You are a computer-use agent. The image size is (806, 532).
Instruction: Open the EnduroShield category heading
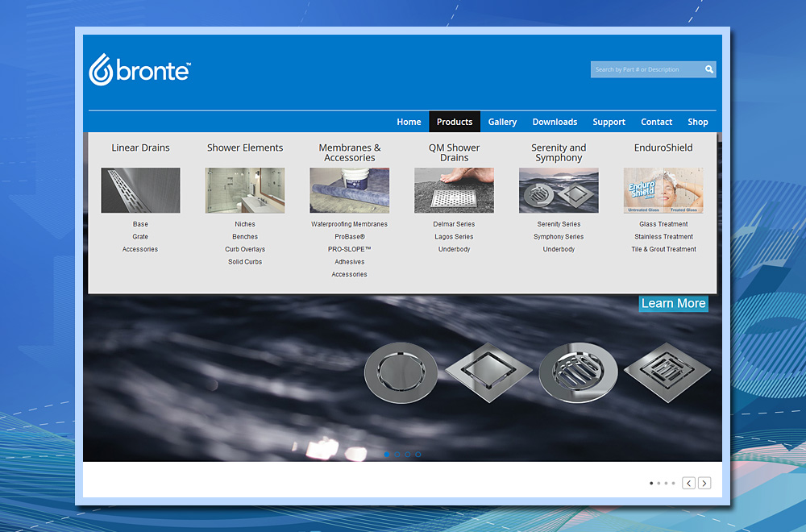tap(663, 148)
